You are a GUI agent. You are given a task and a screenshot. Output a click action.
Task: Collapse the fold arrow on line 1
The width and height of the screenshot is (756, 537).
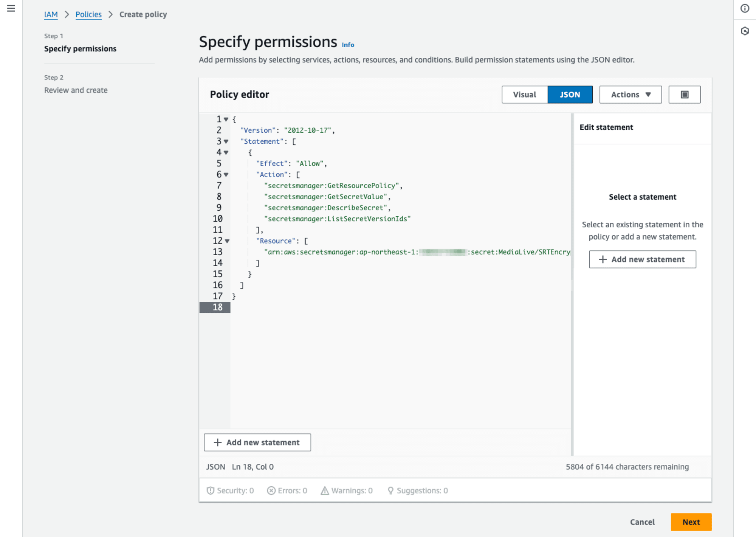pyautogui.click(x=226, y=120)
